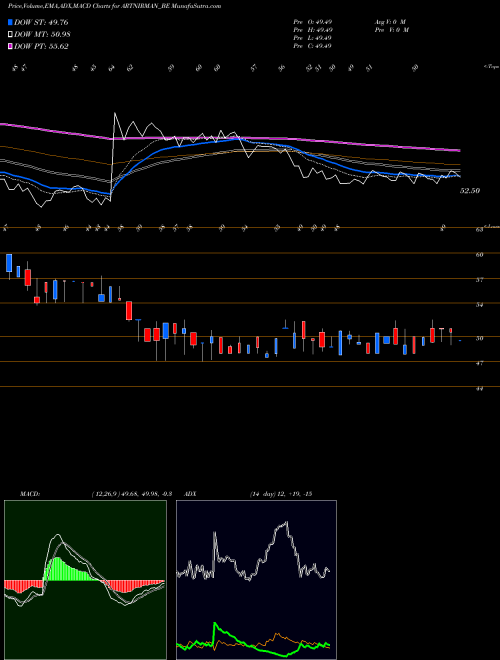Click the 'Avg V: 0 M' value
500x660 pixels.
click(389, 22)
